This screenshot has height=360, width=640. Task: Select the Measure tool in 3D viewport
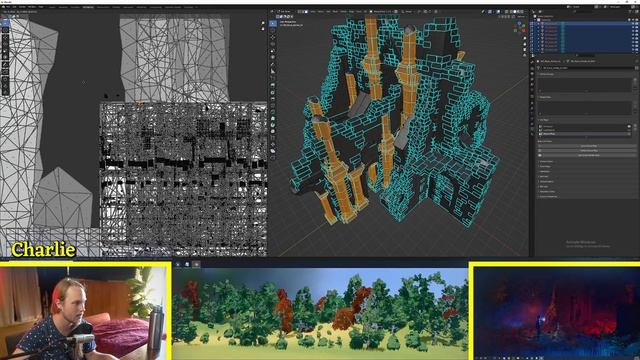coord(273,71)
